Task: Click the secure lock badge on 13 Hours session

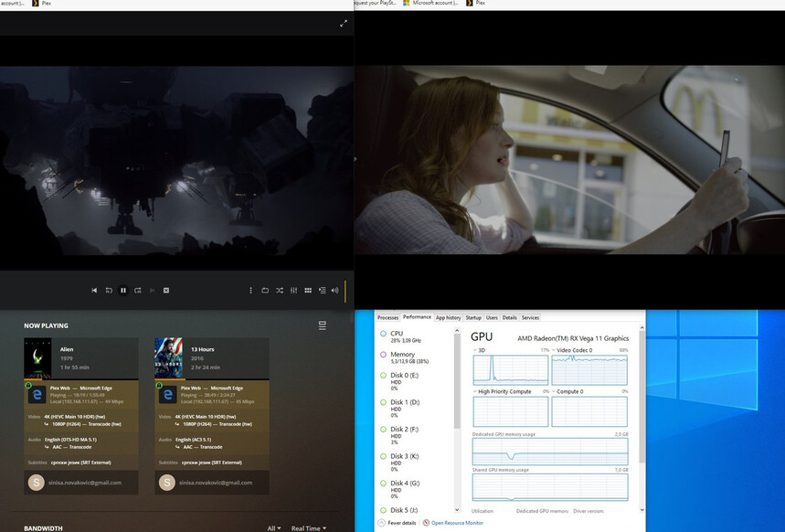Action: point(159,385)
